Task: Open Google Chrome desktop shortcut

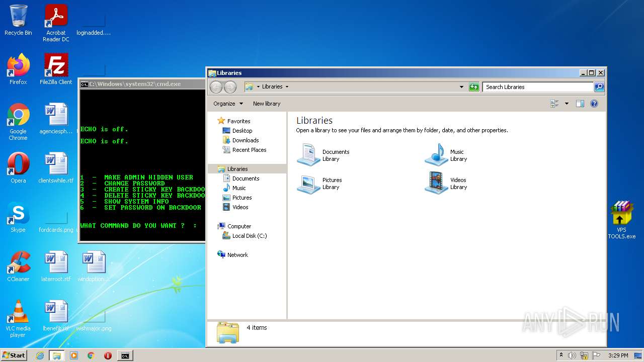Action: tap(18, 122)
